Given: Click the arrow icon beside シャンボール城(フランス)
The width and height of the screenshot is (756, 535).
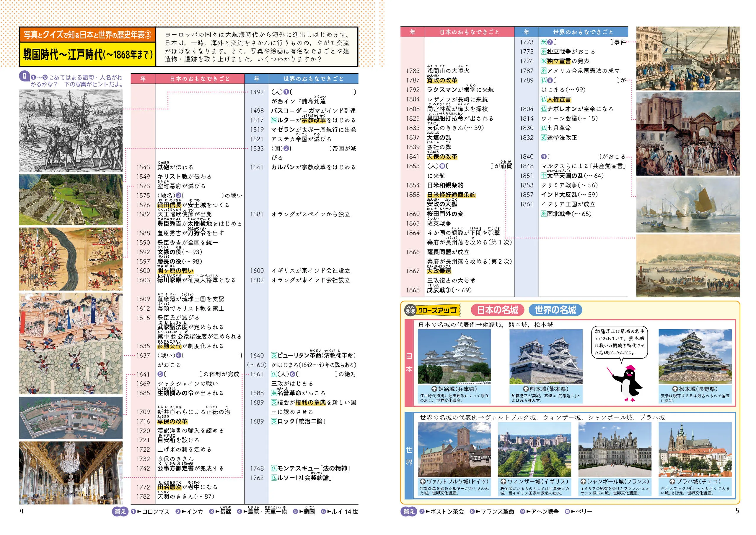Looking at the screenshot, I should click(x=583, y=482).
